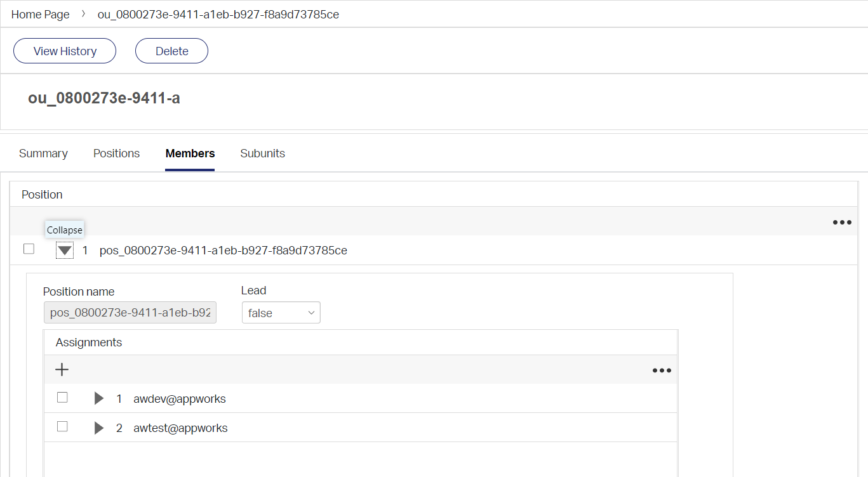Go to the Subunits tab
Image resolution: width=868 pixels, height=477 pixels.
(x=262, y=154)
